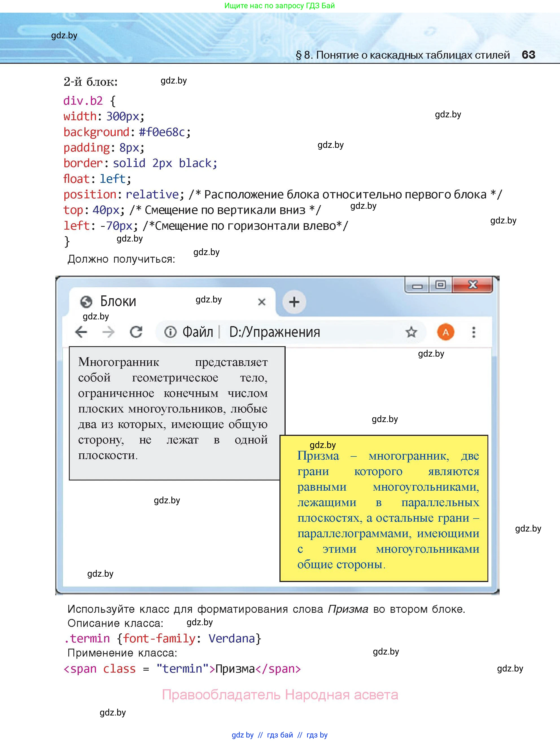Open a new tab with plus button
Image resolution: width=560 pixels, height=742 pixels.
(294, 302)
